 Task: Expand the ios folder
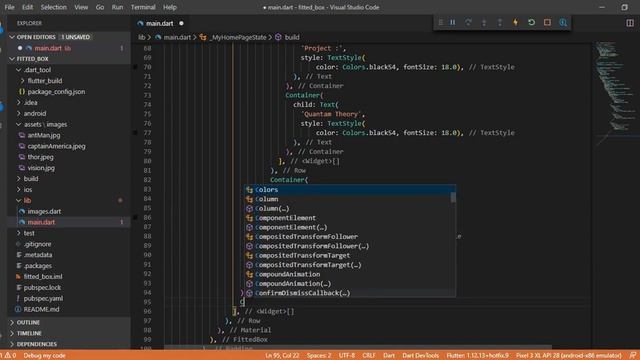pyautogui.click(x=18, y=190)
